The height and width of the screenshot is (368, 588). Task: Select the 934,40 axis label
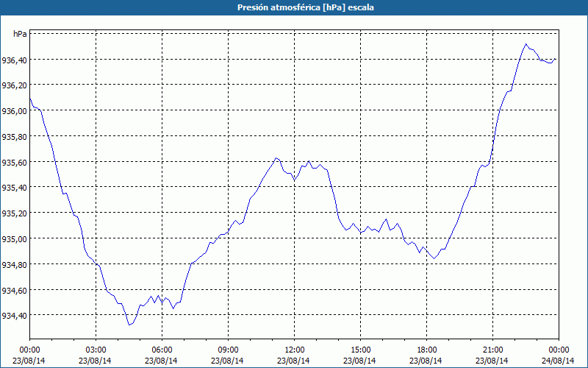[14, 316]
